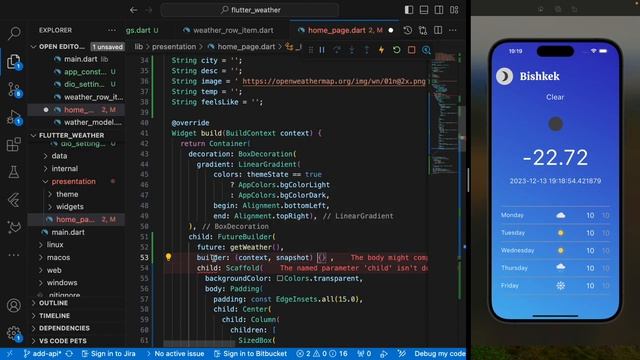The width and height of the screenshot is (640, 360).
Task: Open changes compare icon
Action: pos(423,30)
